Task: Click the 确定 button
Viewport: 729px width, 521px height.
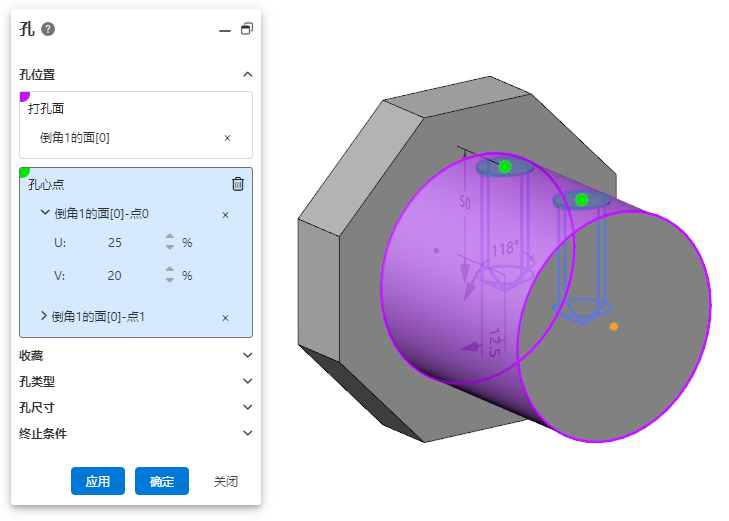Action: pos(162,481)
